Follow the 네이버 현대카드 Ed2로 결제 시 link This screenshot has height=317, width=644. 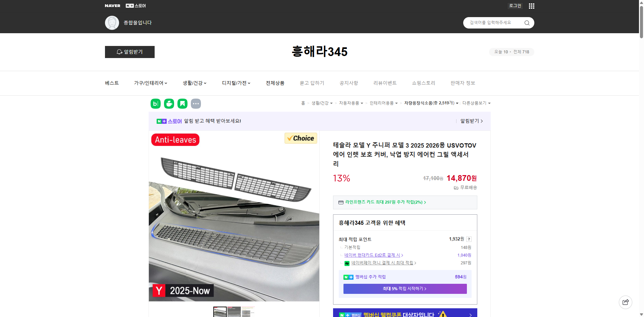[x=372, y=255]
